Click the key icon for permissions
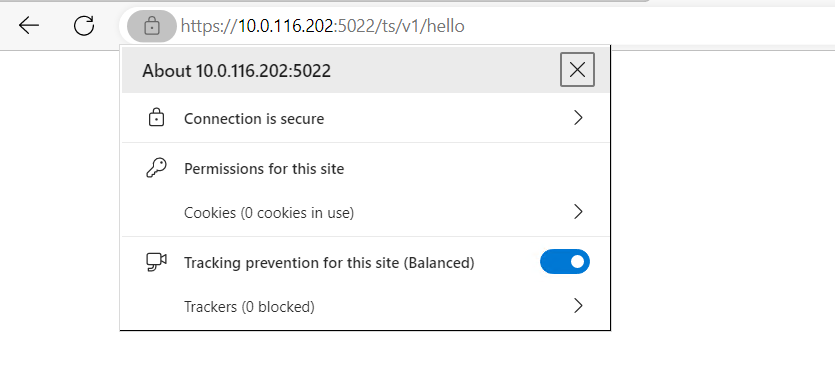This screenshot has height=389, width=835. (x=156, y=168)
